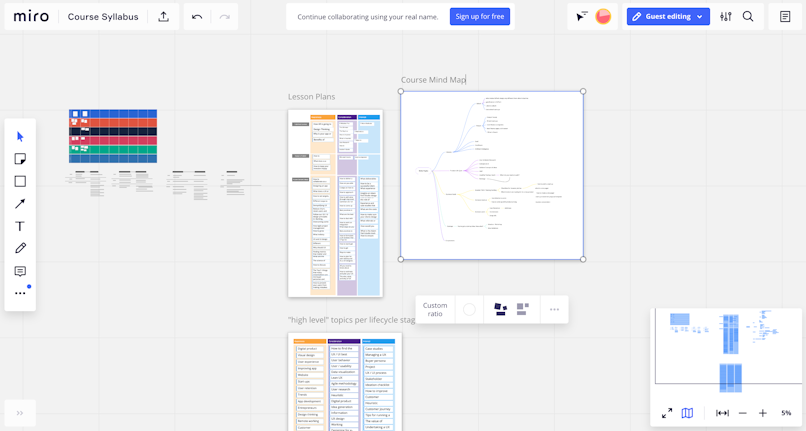Pick the Pen drawing tool
Image resolution: width=806 pixels, height=431 pixels.
pyautogui.click(x=20, y=248)
